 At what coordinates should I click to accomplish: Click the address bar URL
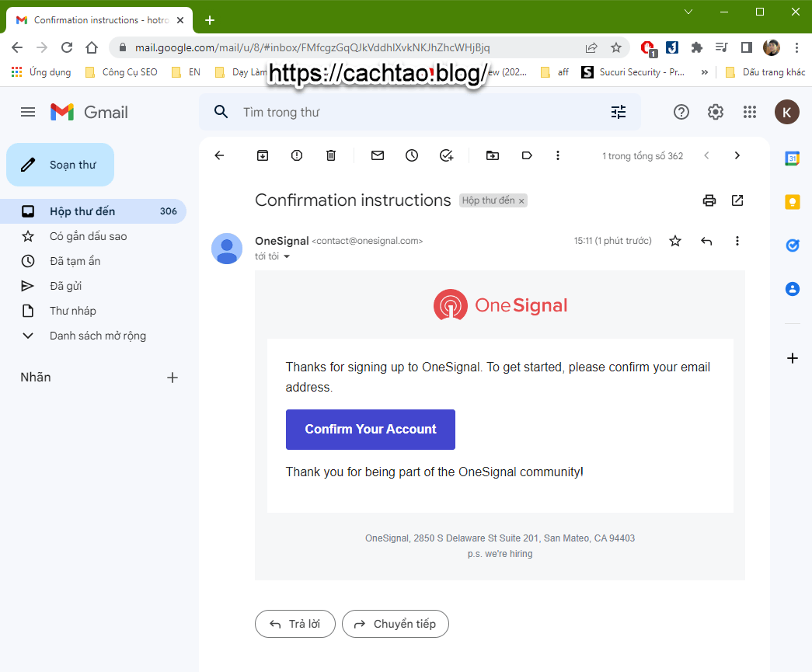click(312, 47)
